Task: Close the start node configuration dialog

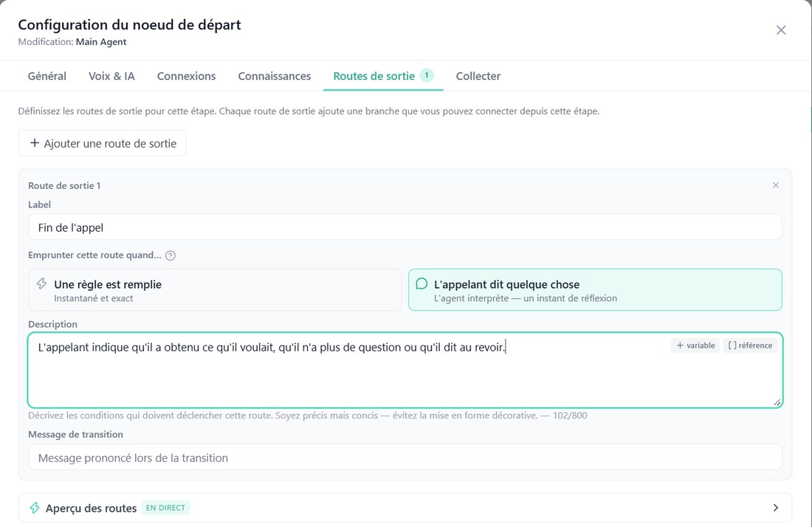Action: 781,30
